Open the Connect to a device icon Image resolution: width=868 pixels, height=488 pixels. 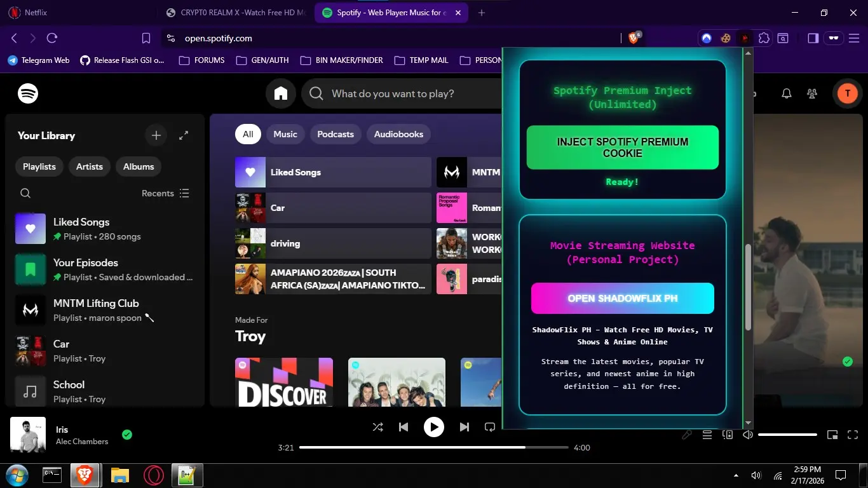coord(728,435)
